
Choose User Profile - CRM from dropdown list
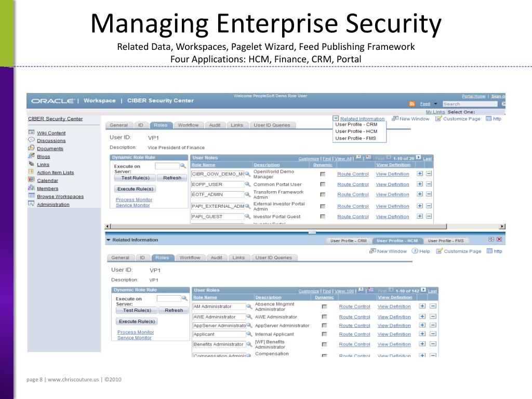[356, 125]
